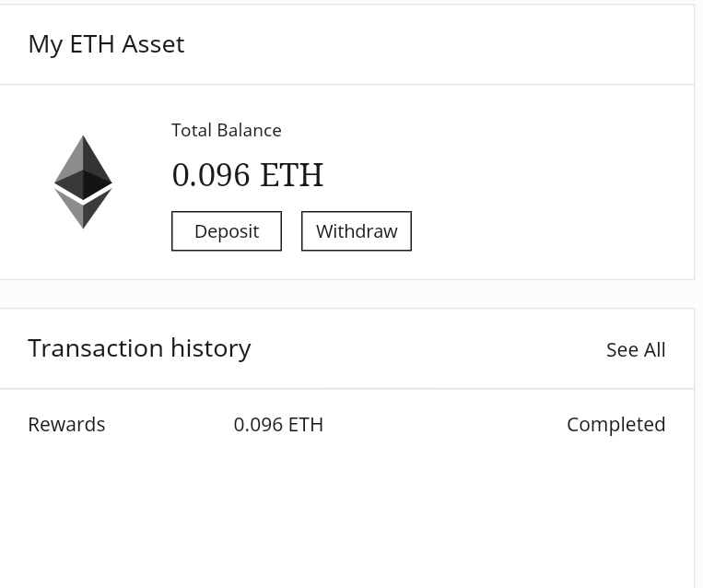Start a Withdraw of ETH
The height and width of the screenshot is (588, 703).
click(x=357, y=231)
